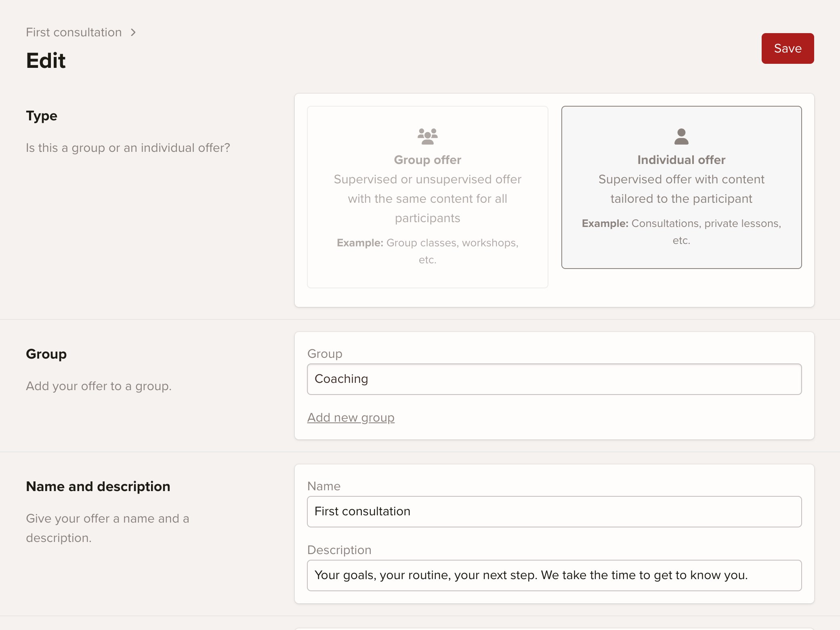
Task: Click the Name field label
Action: (x=324, y=486)
